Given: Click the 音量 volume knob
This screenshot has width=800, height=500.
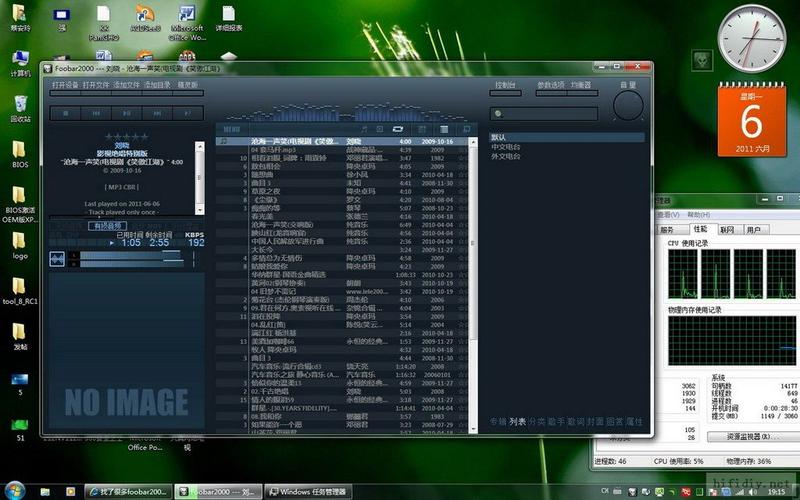Looking at the screenshot, I should [628, 107].
